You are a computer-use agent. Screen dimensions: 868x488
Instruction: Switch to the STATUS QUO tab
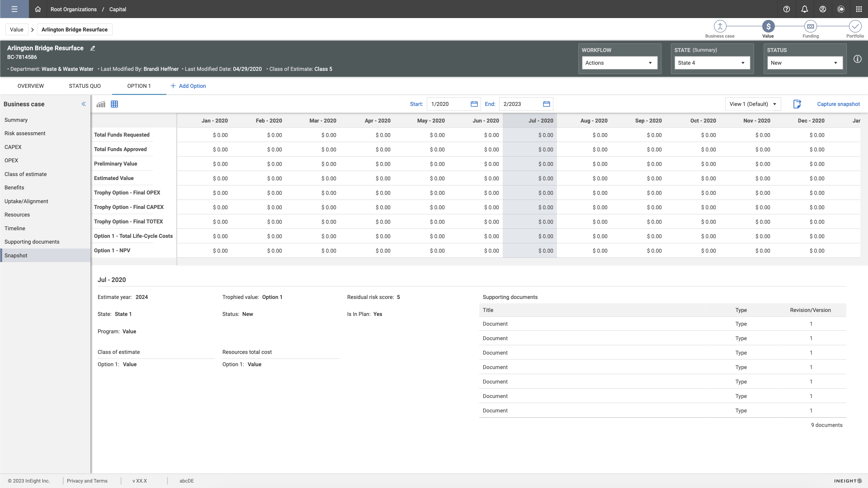(x=85, y=86)
